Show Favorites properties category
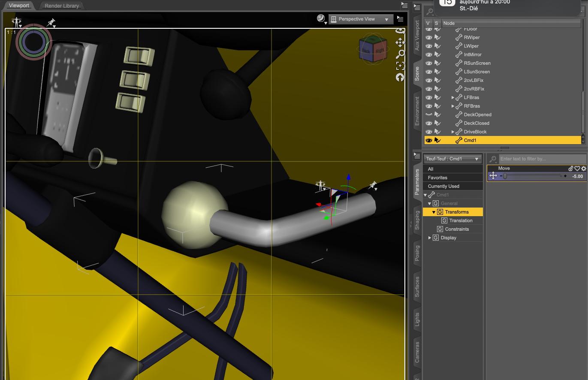Screen dimensions: 588x380 coord(453,178)
